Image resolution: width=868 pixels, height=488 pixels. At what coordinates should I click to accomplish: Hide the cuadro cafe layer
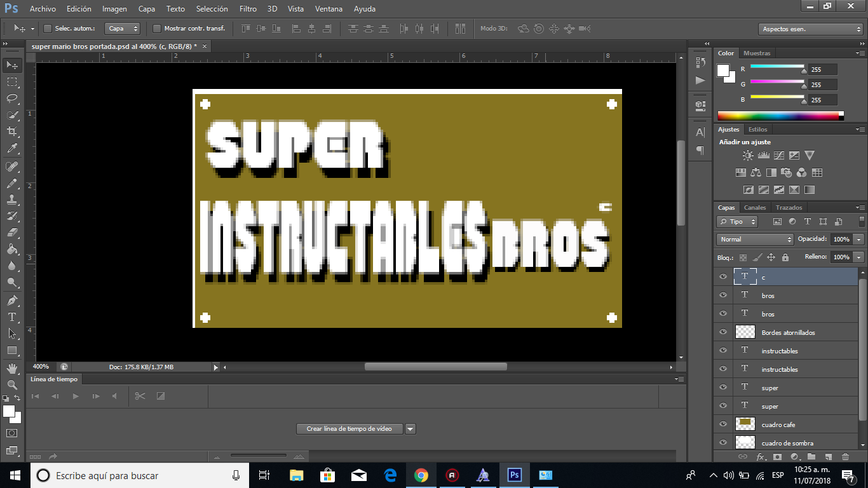coord(722,424)
